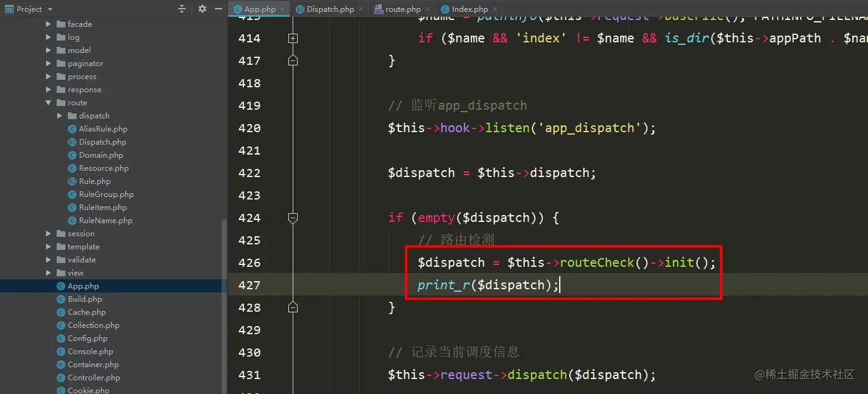Open RuleName.php file

click(105, 221)
